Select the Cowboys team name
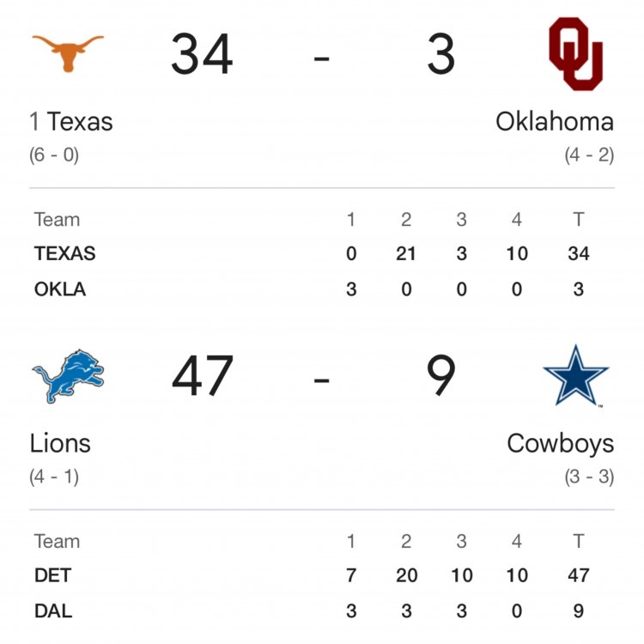The height and width of the screenshot is (644, 644). [x=560, y=443]
